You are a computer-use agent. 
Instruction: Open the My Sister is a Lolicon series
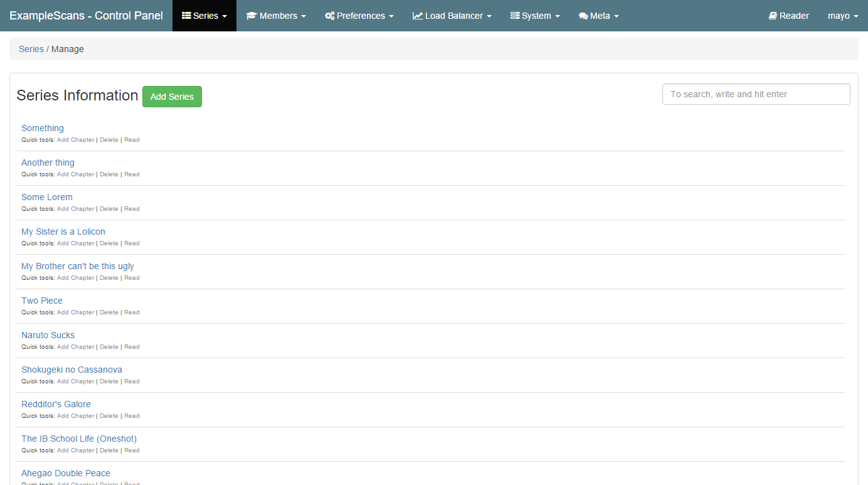click(x=63, y=232)
